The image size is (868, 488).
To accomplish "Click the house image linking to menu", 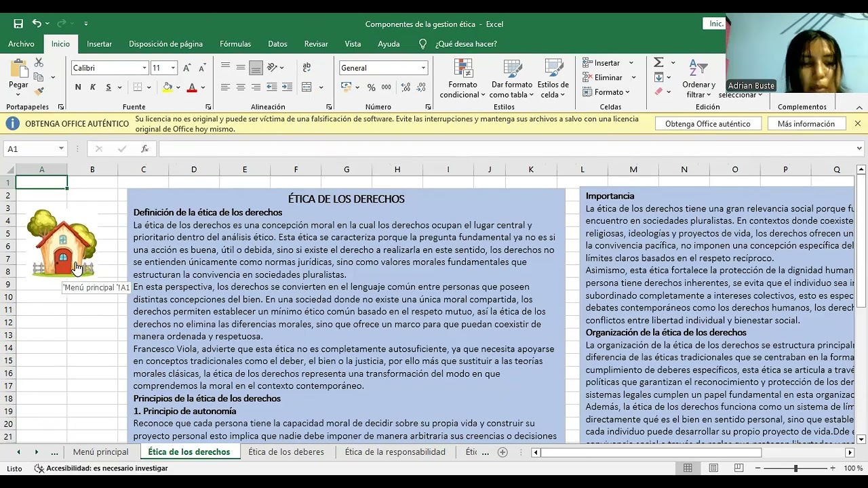I will (x=61, y=243).
